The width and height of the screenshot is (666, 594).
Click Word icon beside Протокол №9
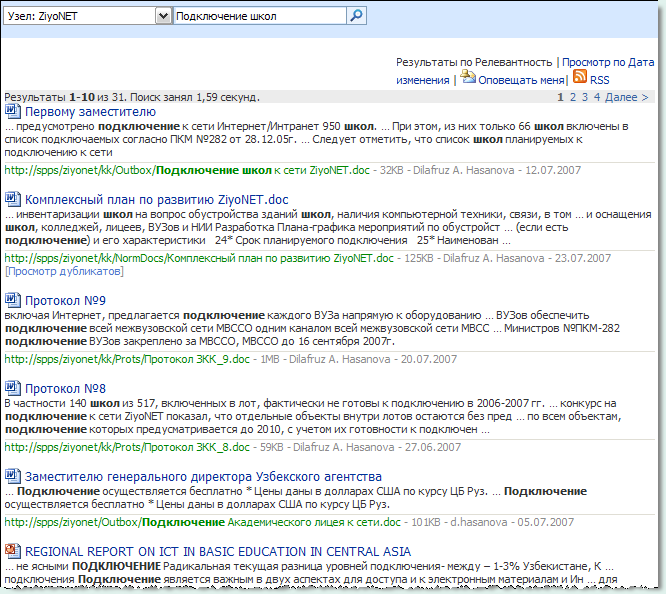12,300
